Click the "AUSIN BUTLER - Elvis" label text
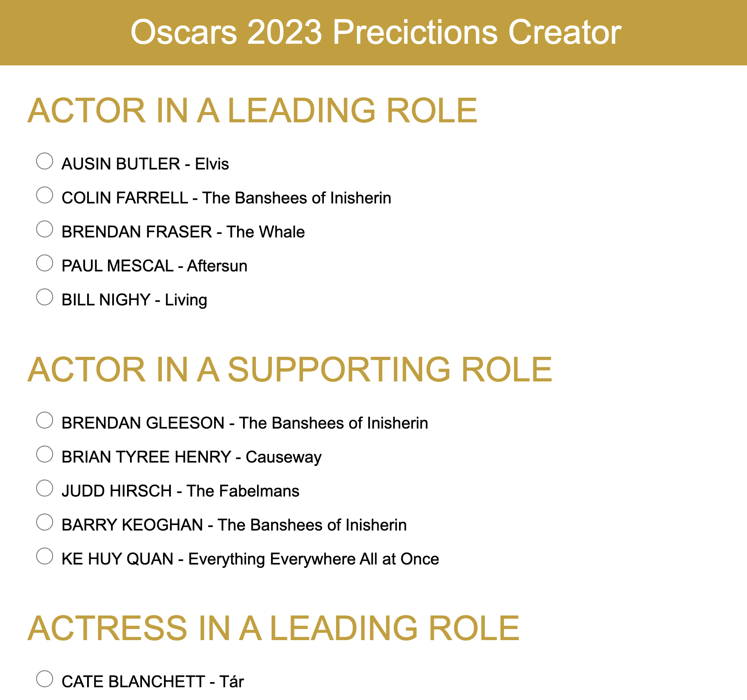The image size is (747, 700). click(x=145, y=164)
